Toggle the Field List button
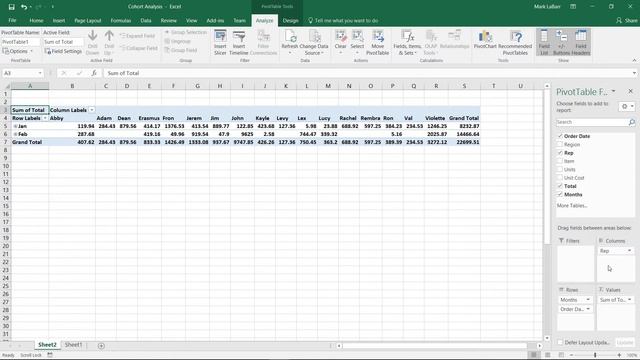Image resolution: width=640 pixels, height=360 pixels. pos(544,42)
